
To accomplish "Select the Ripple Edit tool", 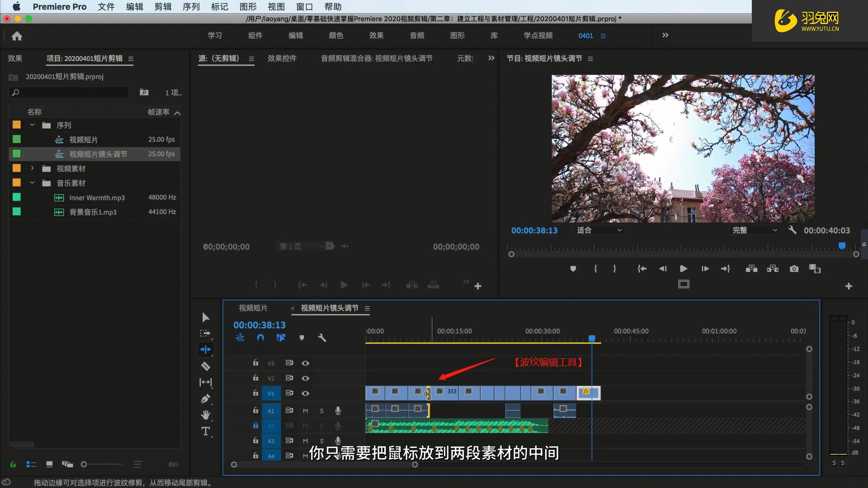I will tap(205, 349).
